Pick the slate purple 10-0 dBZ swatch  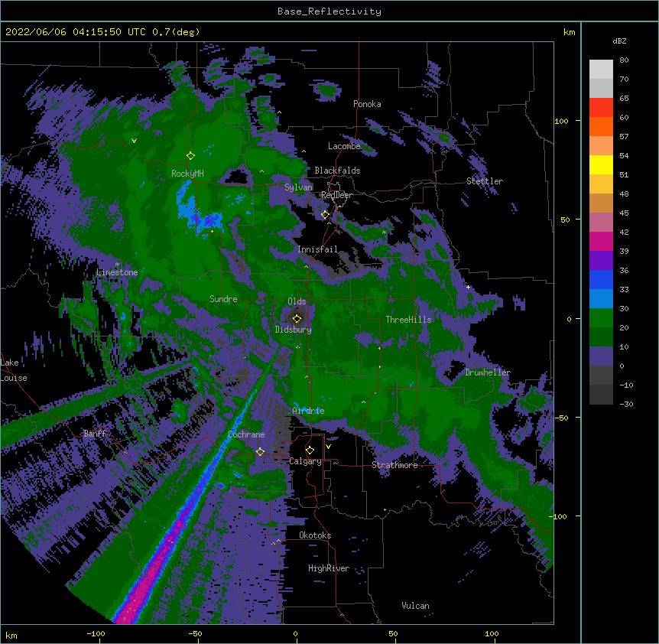601,356
